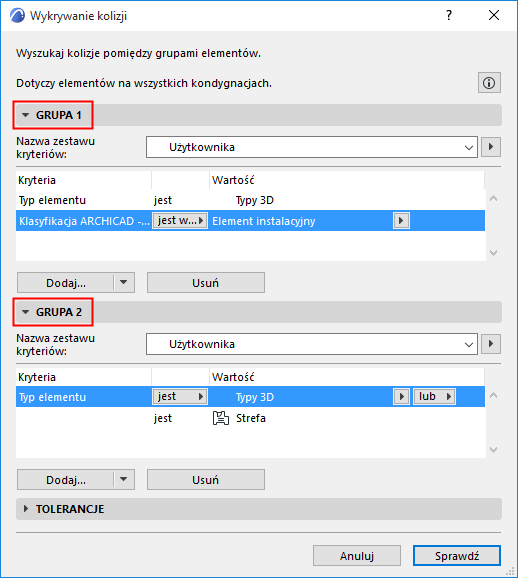Viewport: 518px width, 578px height.
Task: Collapse the GRUPA 2 section
Action: pos(25,312)
